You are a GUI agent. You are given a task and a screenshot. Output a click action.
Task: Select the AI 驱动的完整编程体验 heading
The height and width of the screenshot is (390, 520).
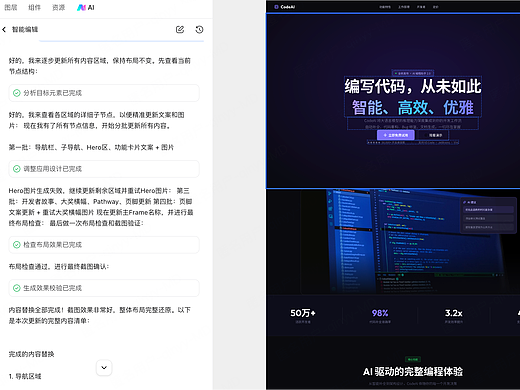(413, 372)
